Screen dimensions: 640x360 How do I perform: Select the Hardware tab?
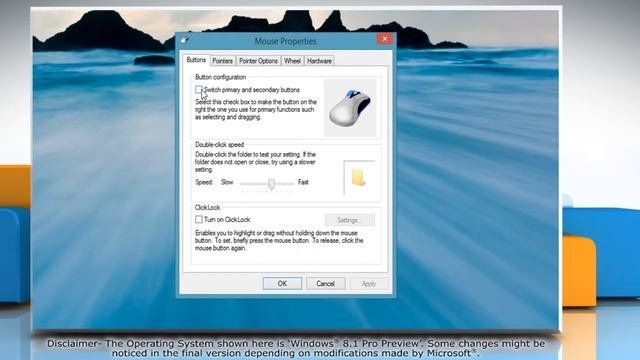point(319,61)
